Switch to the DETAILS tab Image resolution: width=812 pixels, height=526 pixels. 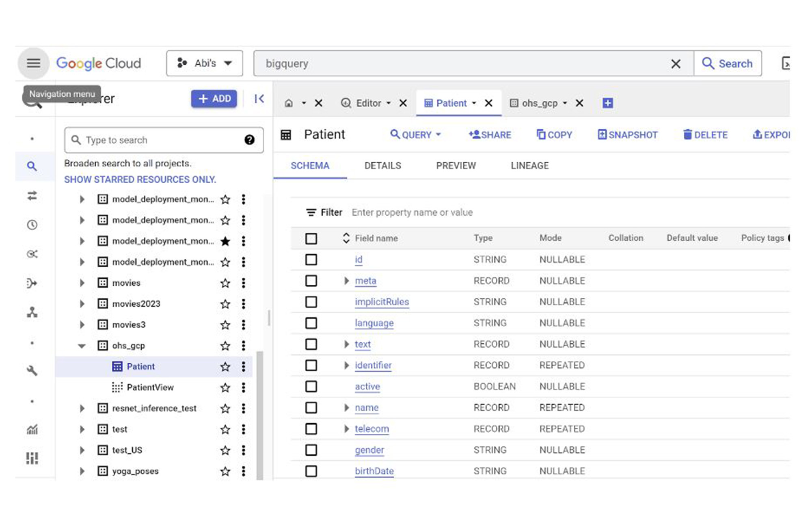pos(382,166)
